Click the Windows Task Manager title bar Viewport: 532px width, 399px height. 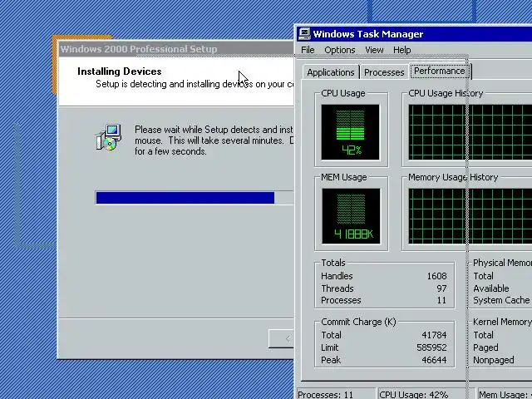[x=414, y=34]
